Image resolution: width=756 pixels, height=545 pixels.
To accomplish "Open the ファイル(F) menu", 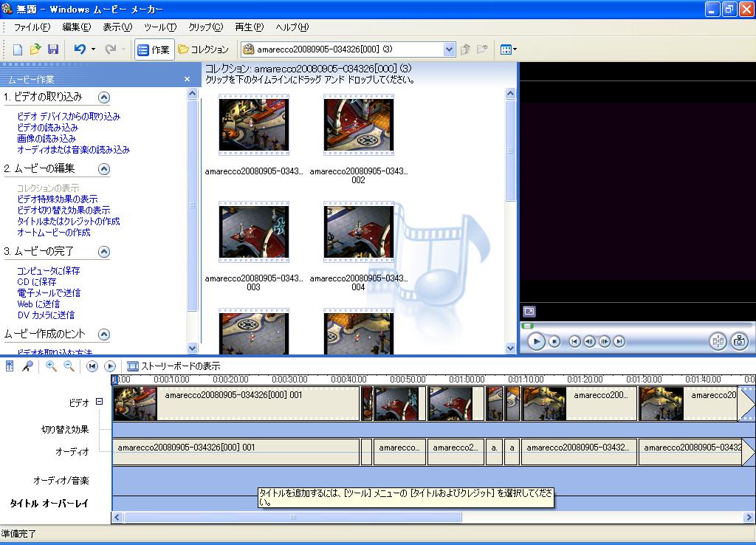I will pyautogui.click(x=32, y=27).
